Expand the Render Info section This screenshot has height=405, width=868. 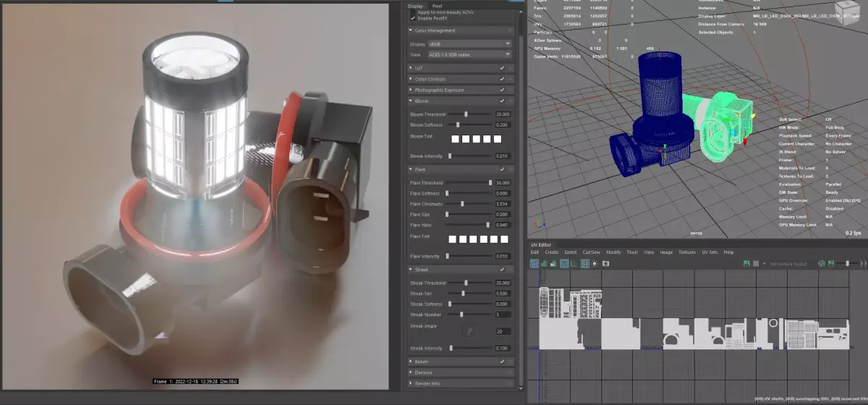click(461, 383)
